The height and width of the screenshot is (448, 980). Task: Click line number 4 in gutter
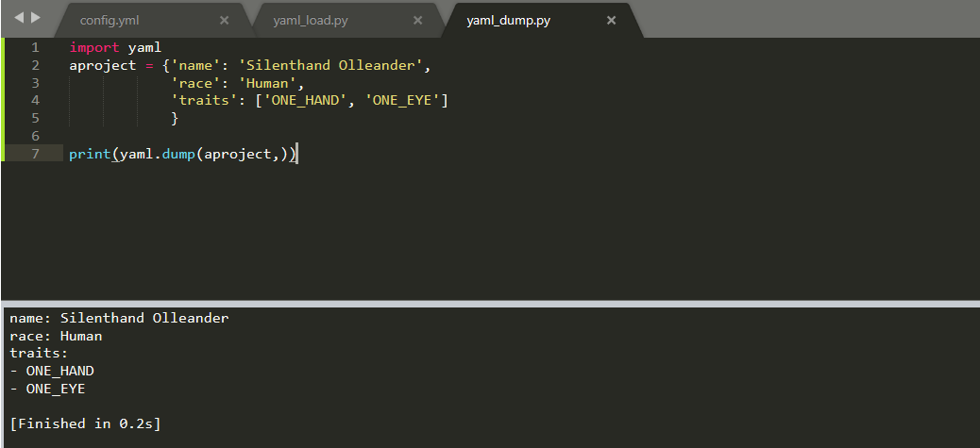pos(35,100)
